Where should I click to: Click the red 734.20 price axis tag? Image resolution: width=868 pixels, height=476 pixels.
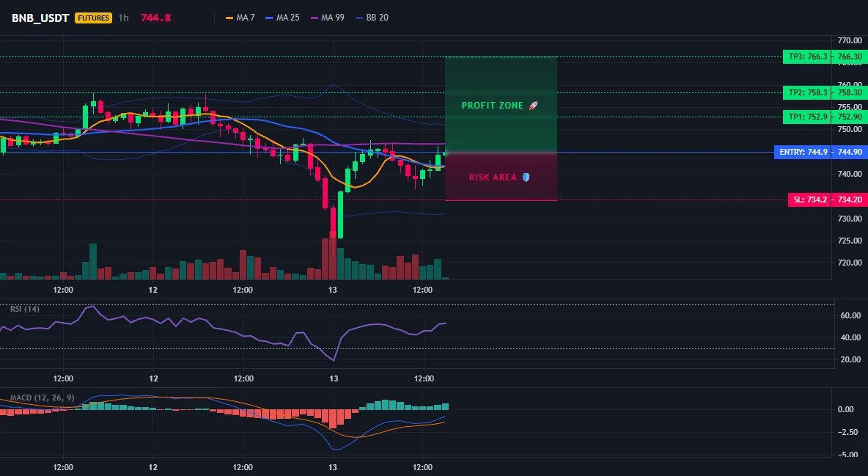tap(849, 199)
